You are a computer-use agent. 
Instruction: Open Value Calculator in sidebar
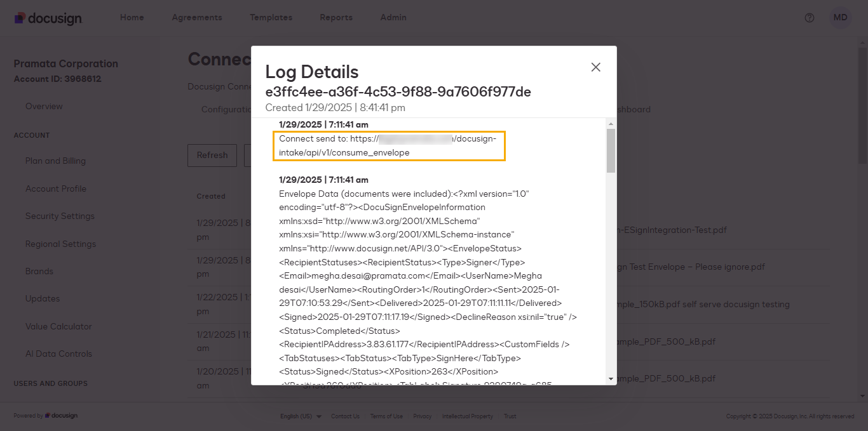click(x=58, y=327)
